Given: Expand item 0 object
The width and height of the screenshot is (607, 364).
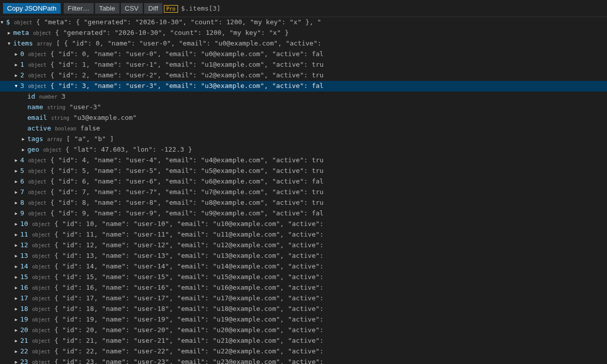Looking at the screenshot, I should pos(16,54).
